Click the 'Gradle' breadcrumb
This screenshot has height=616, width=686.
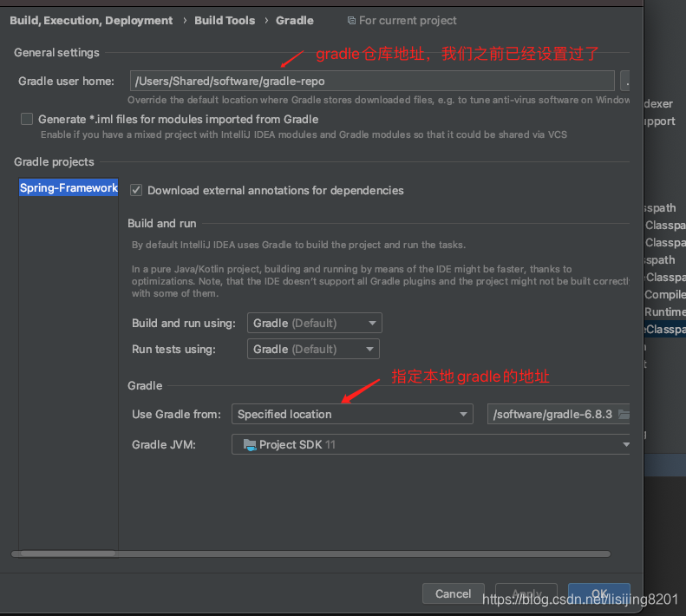coord(295,21)
